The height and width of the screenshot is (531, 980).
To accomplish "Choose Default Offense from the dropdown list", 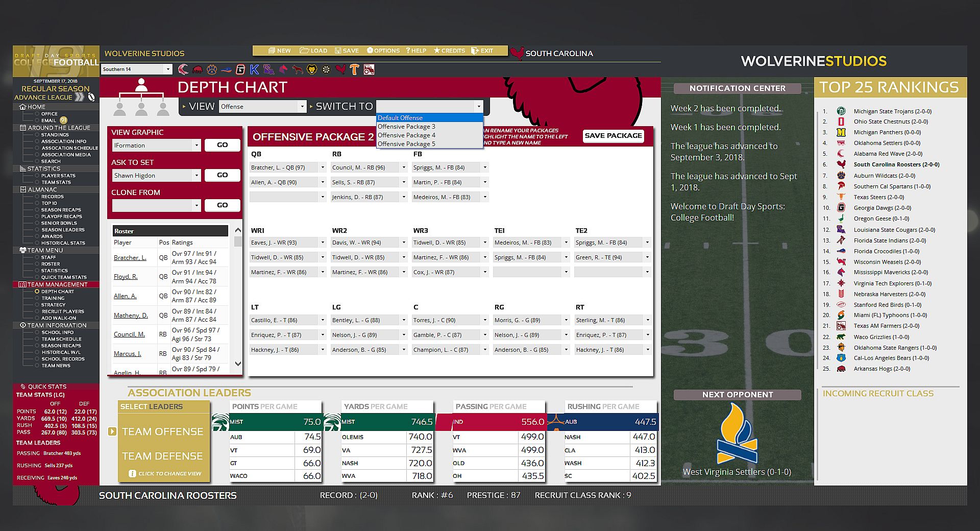I will (x=430, y=118).
